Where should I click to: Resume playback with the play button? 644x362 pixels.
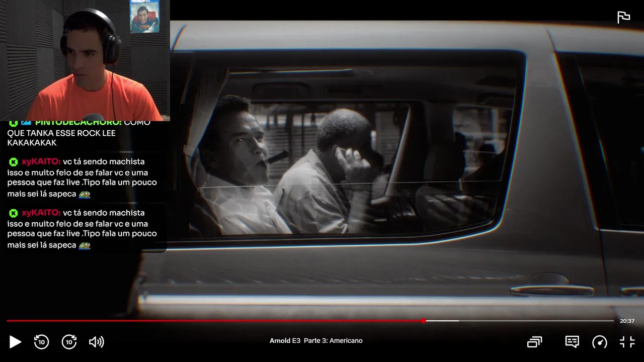pos(15,342)
